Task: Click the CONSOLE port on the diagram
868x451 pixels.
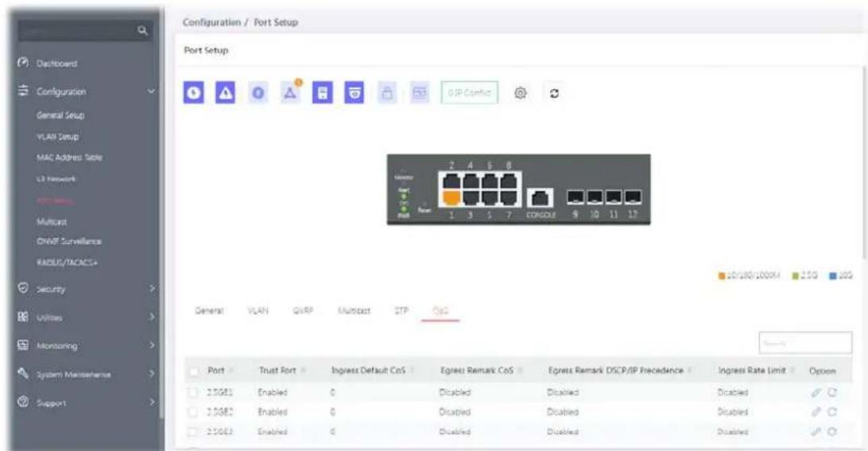Action: tap(540, 198)
